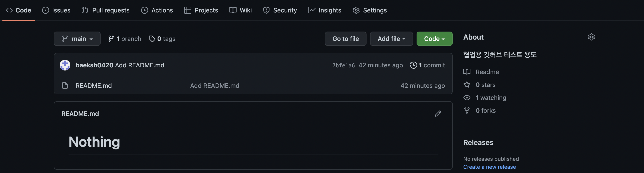Viewport: 644px width, 173px height.
Task: View the 0 forks link
Action: pyautogui.click(x=486, y=111)
